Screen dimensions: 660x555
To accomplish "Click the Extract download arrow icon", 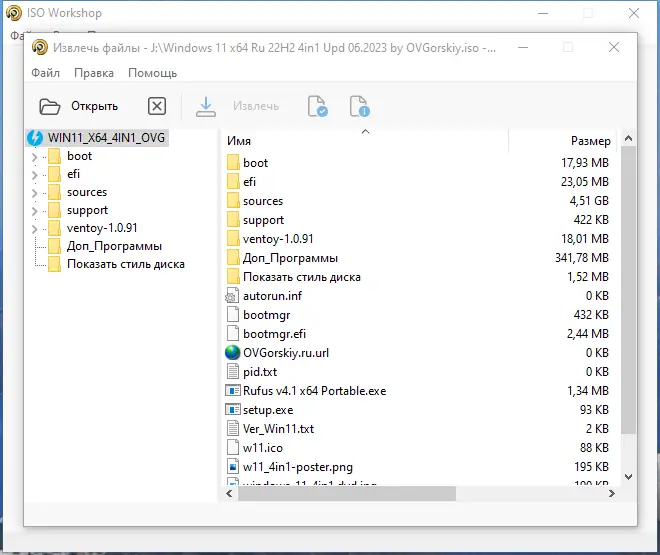I will (x=206, y=106).
